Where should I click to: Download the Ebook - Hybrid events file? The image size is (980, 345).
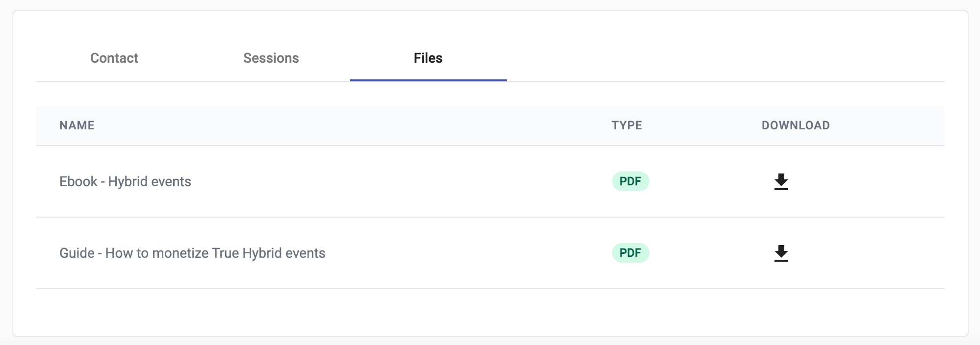tap(781, 181)
